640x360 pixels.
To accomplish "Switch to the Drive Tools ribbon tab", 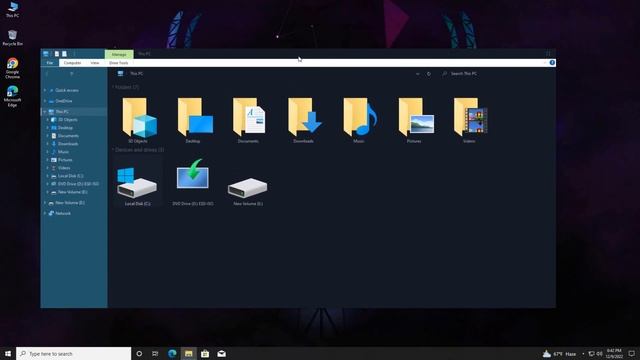I will (118, 63).
